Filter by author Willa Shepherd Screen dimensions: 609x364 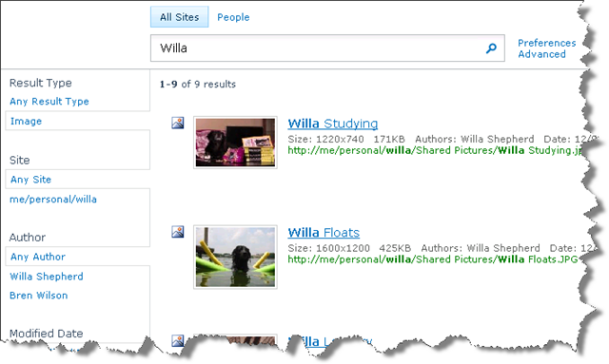[x=47, y=277]
